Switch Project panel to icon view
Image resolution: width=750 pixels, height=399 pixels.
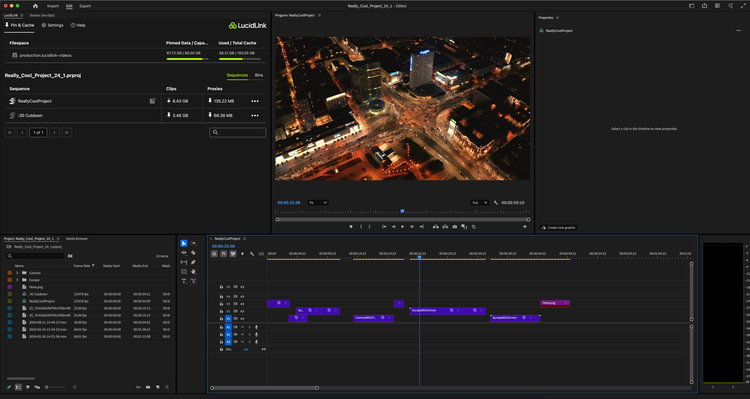point(28,387)
